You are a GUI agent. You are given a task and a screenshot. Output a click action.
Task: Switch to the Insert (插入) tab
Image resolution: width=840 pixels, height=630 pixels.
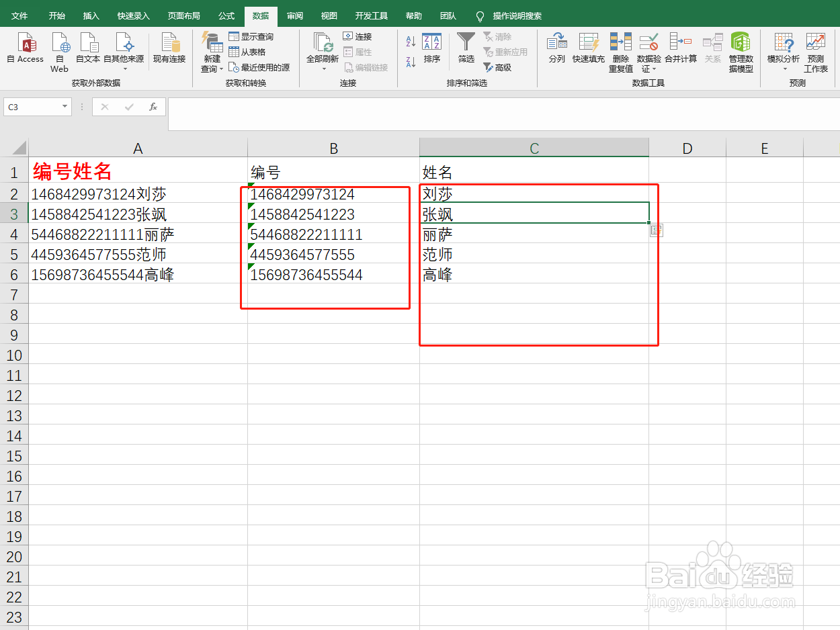pyautogui.click(x=91, y=16)
